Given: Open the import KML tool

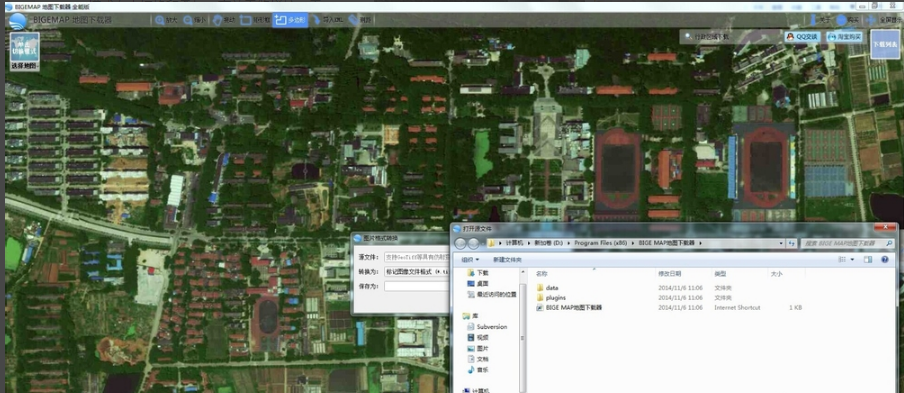Looking at the screenshot, I should pyautogui.click(x=327, y=20).
